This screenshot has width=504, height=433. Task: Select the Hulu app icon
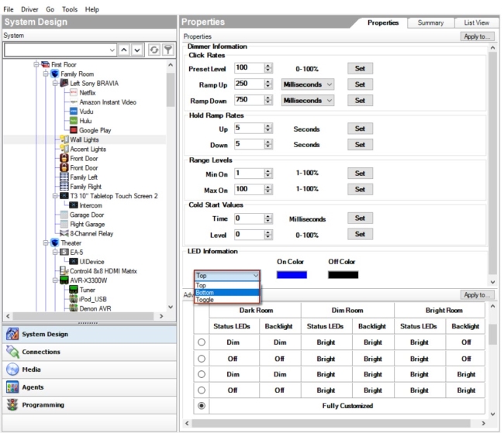click(74, 121)
